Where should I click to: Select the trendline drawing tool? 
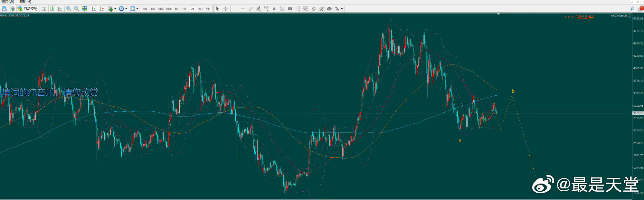251,9
